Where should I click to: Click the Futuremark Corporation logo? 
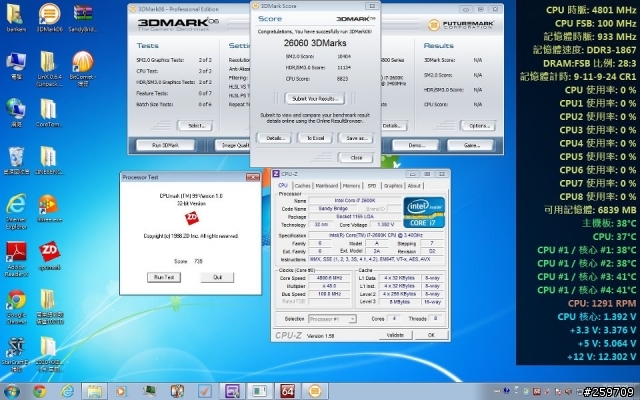coord(462,25)
